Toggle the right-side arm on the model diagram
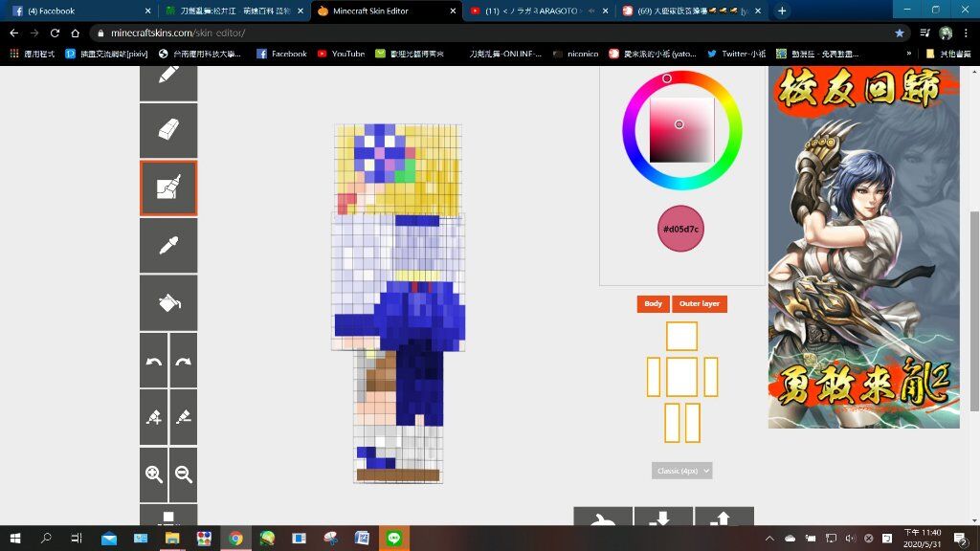Viewport: 980px width, 551px height. [711, 377]
